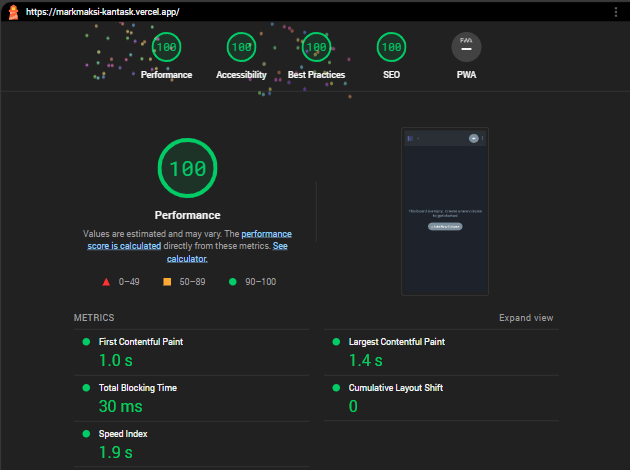Jump to Performance via top score gauge
The height and width of the screenshot is (470, 630).
pos(166,47)
